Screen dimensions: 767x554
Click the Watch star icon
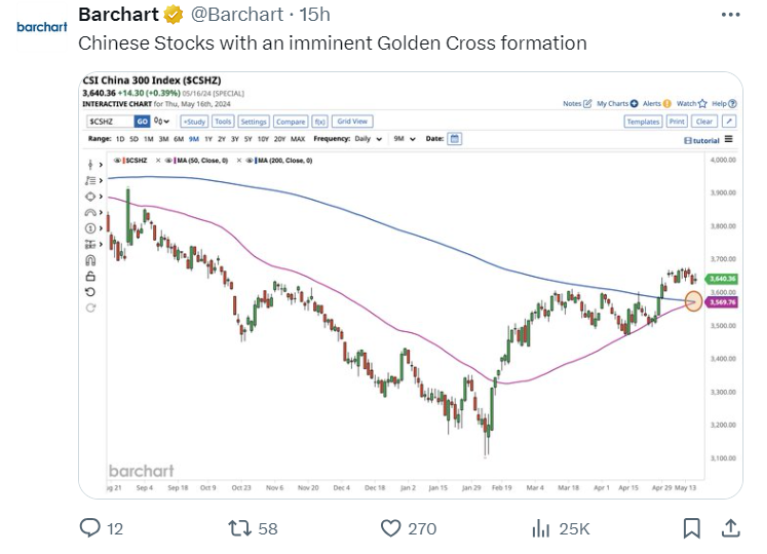pos(703,103)
